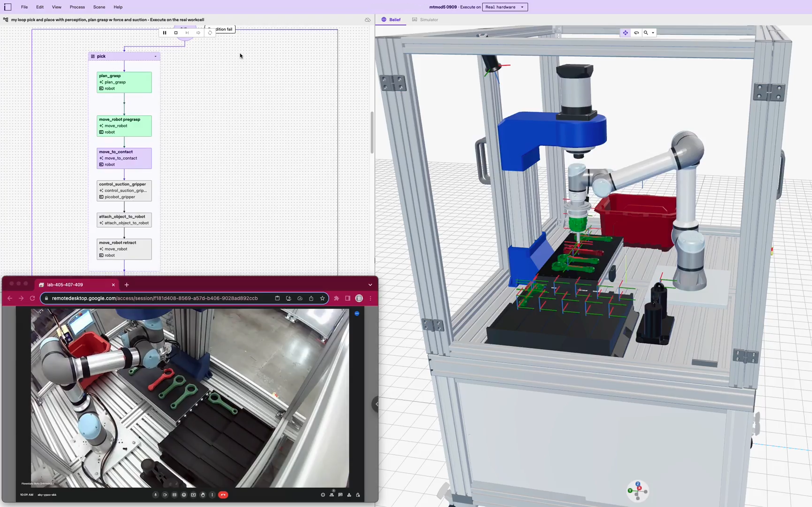This screenshot has width=812, height=507.
Task: Click the browser address bar URL
Action: pos(155,298)
